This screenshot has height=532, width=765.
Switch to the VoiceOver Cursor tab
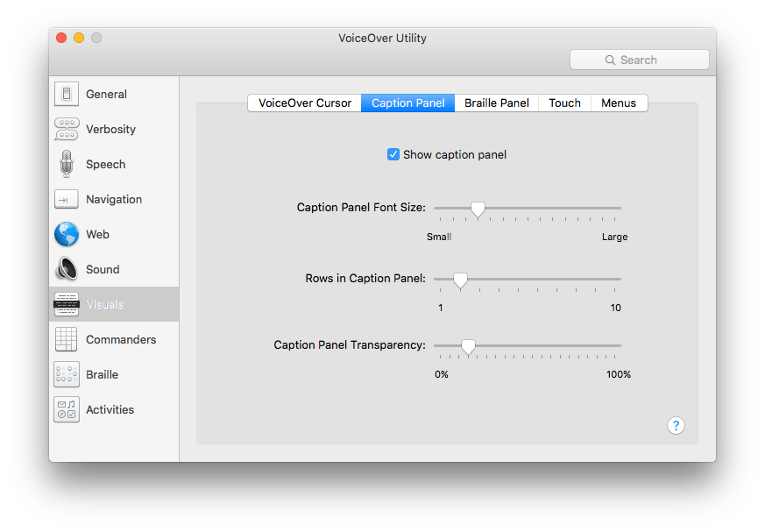(x=304, y=103)
